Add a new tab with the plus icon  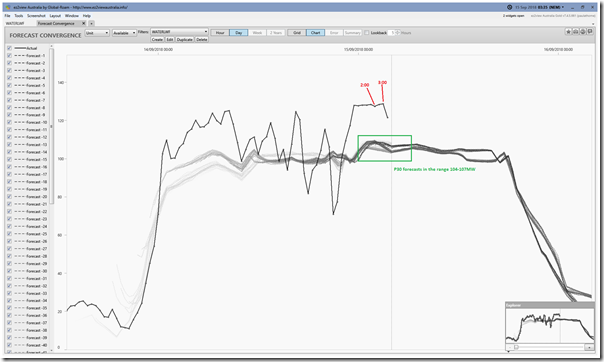point(92,23)
